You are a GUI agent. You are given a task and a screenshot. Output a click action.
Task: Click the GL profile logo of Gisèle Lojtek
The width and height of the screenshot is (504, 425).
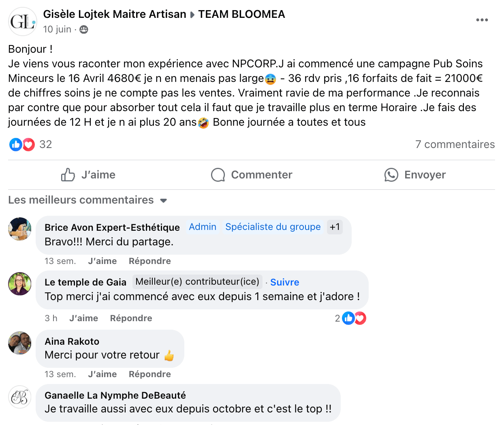(23, 21)
